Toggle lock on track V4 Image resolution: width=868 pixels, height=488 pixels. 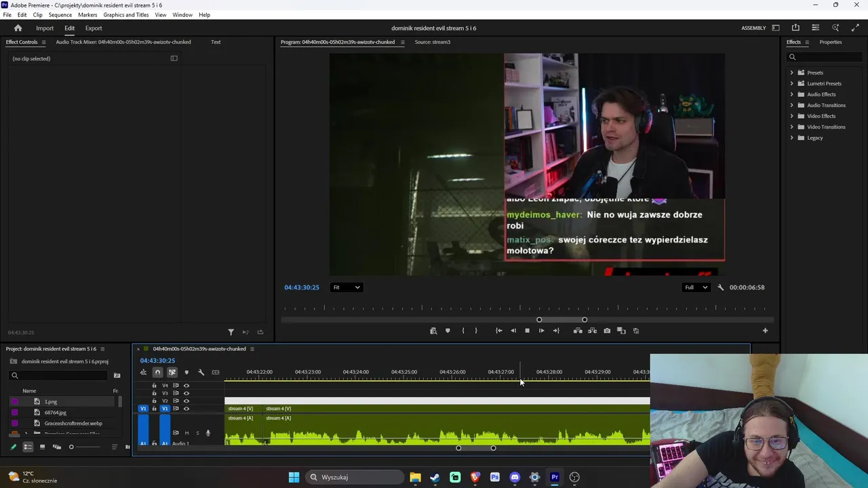(154, 386)
